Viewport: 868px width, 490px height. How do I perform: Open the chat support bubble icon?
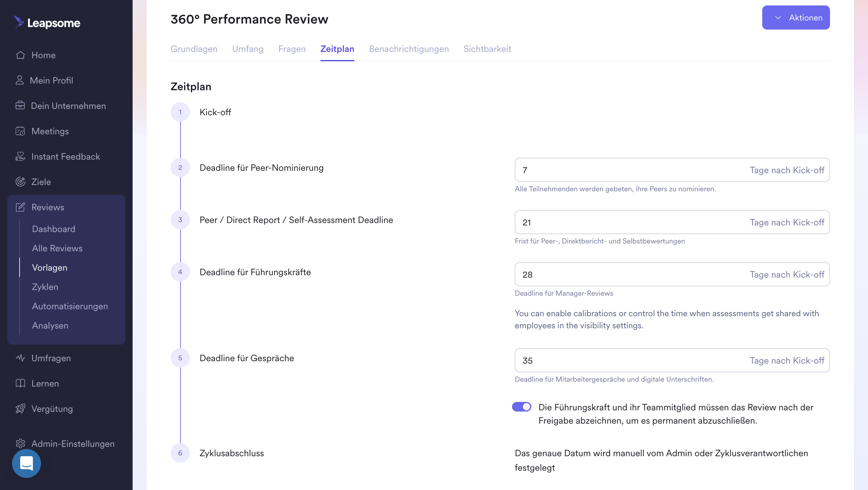point(26,463)
